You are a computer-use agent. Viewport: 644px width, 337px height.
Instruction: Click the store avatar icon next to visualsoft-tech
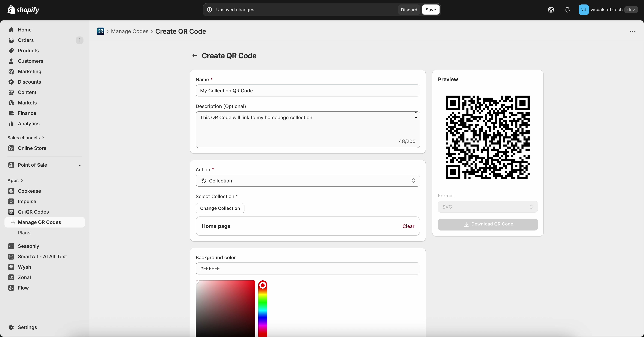(x=584, y=10)
